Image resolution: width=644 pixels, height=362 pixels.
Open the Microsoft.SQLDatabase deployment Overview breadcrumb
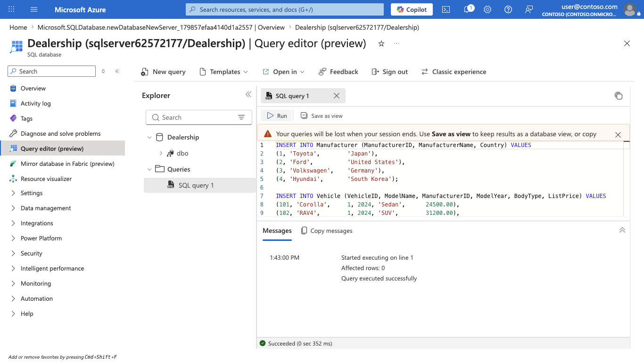[x=161, y=27]
